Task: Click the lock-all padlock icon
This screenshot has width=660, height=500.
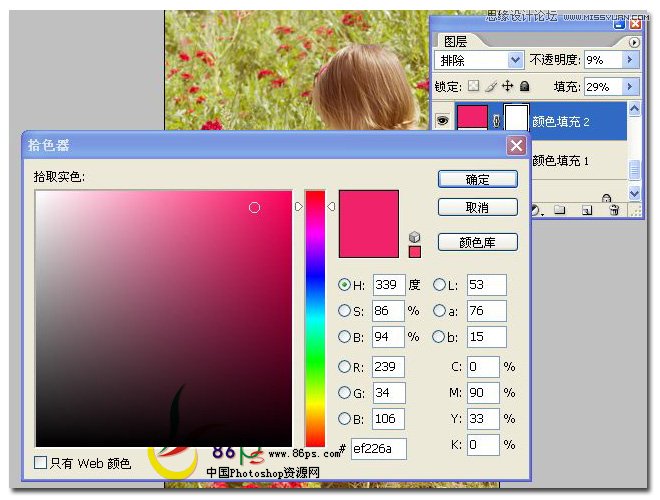Action: 524,86
